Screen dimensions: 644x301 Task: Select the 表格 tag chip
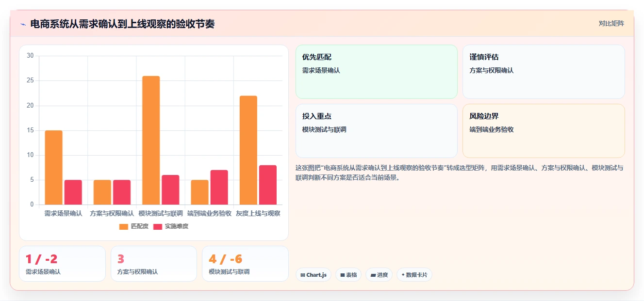click(x=348, y=275)
